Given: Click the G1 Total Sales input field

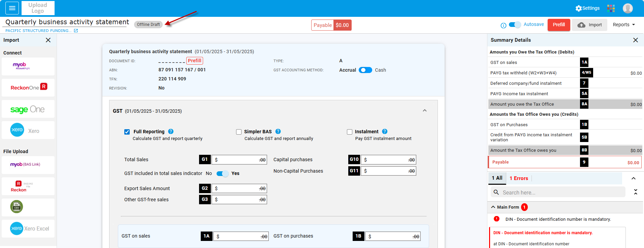Looking at the screenshot, I should coord(239,160).
